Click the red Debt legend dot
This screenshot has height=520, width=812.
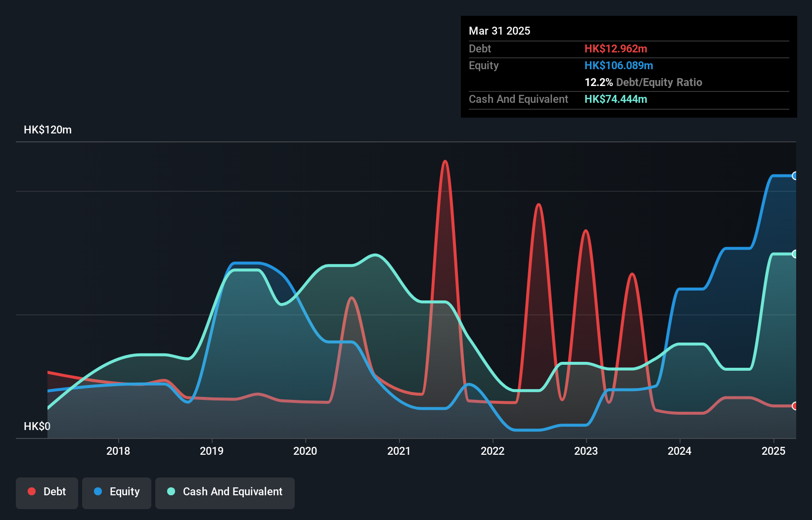pos(32,491)
